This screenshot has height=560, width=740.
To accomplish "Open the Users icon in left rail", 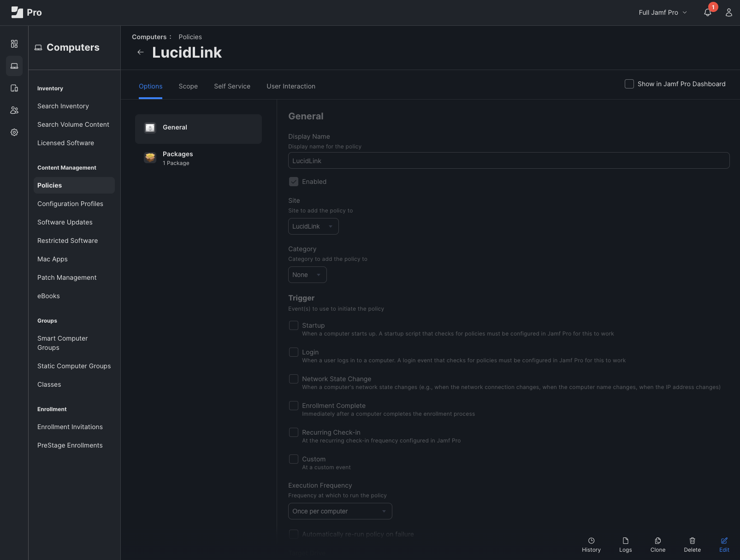I will pyautogui.click(x=14, y=110).
